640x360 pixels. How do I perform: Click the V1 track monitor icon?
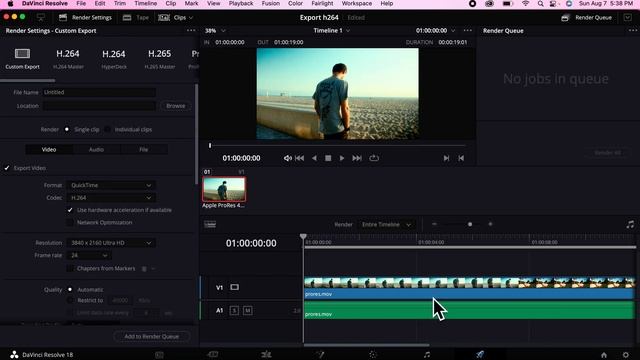(x=234, y=287)
